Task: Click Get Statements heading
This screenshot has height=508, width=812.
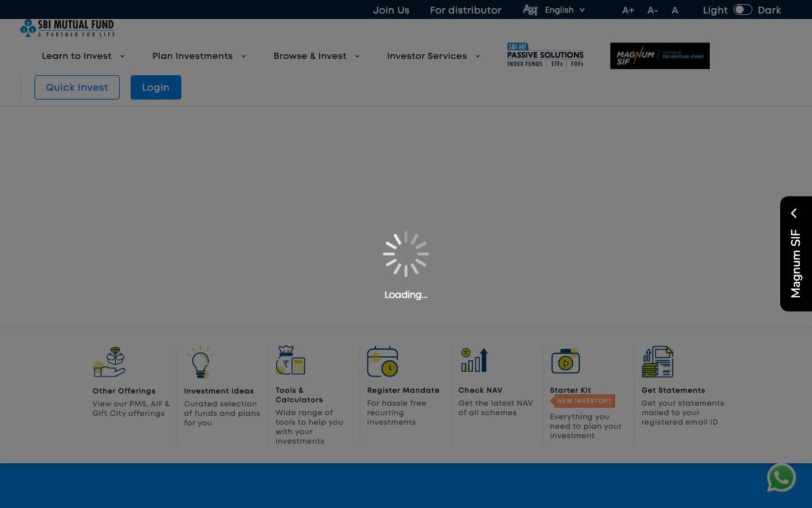Action: [673, 390]
